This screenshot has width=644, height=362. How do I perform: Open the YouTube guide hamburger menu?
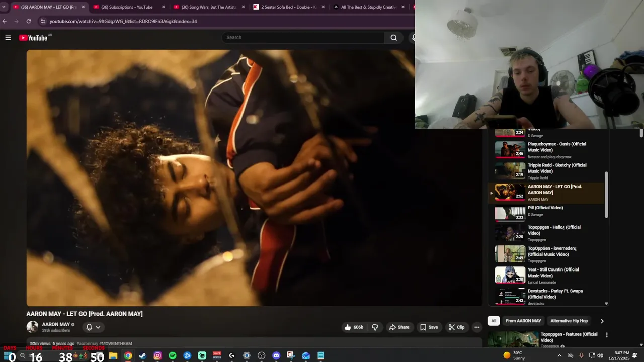pos(8,38)
